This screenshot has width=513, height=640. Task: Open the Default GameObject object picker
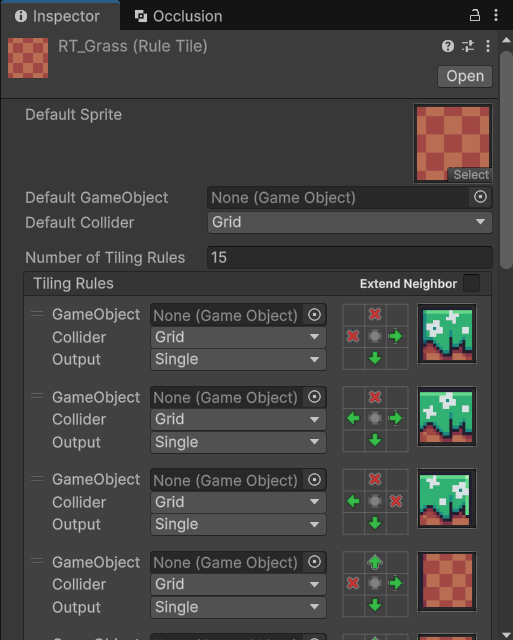click(480, 197)
